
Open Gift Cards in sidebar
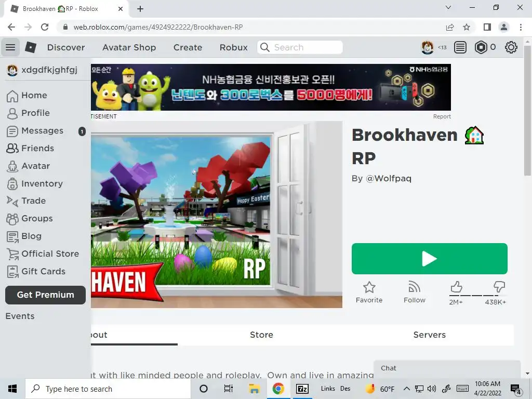coord(36,271)
